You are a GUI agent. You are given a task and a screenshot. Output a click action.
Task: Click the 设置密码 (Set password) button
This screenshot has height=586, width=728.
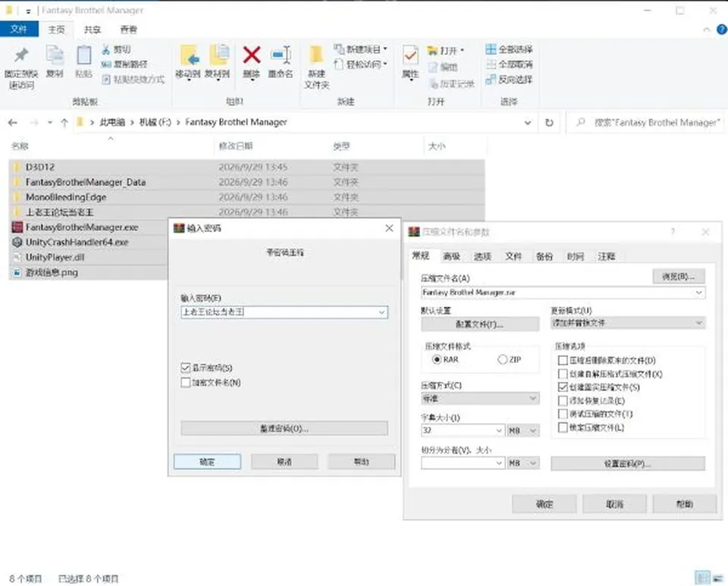(x=628, y=463)
